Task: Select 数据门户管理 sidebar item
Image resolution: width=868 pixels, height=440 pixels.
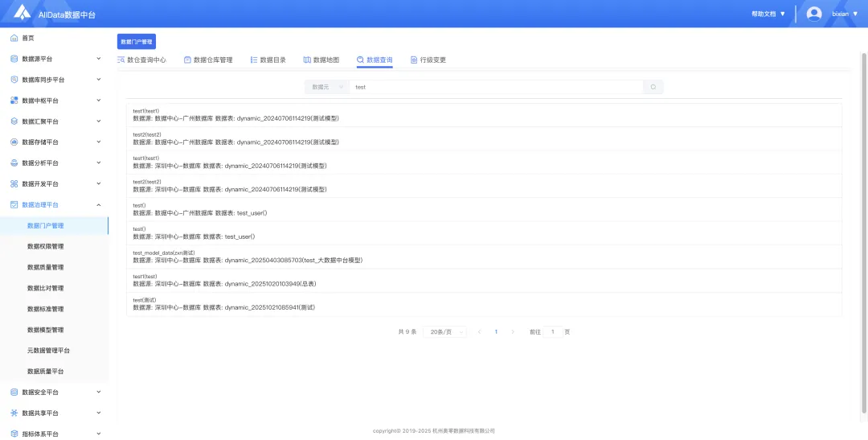Action: click(x=55, y=225)
